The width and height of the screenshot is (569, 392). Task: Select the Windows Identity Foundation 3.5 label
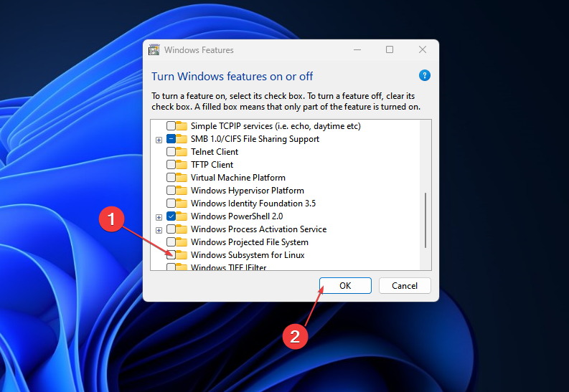(253, 204)
